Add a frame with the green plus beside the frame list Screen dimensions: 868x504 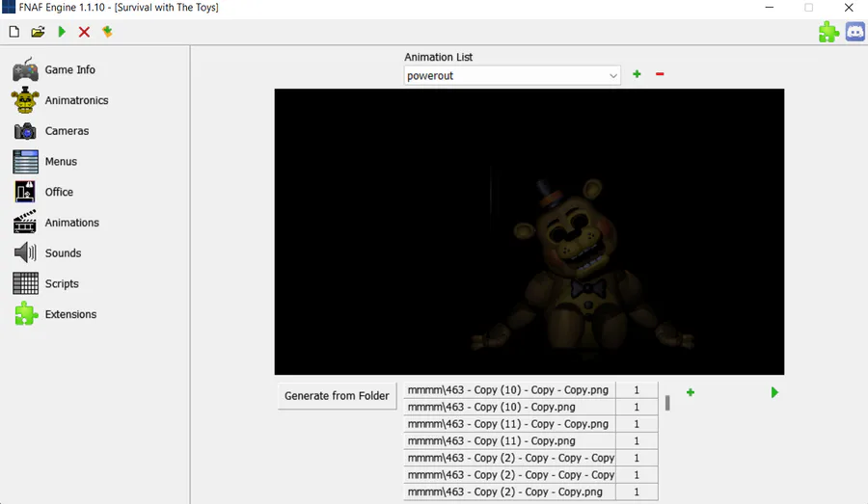click(691, 392)
